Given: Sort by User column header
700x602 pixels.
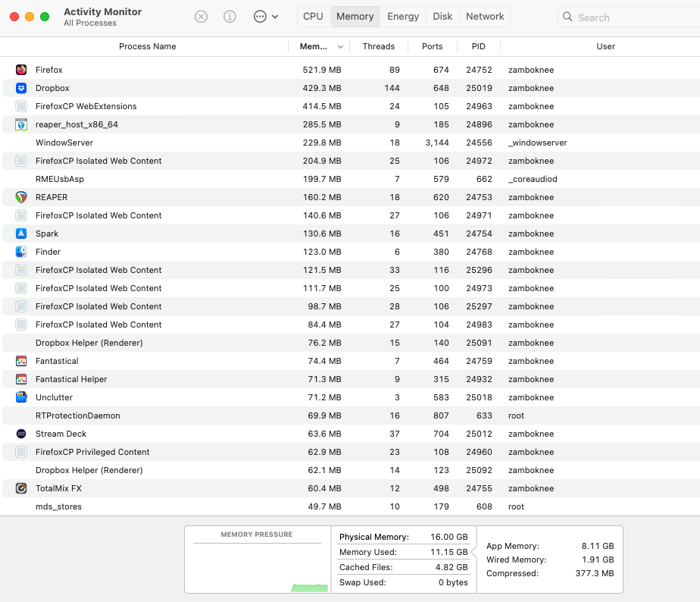Looking at the screenshot, I should point(605,46).
